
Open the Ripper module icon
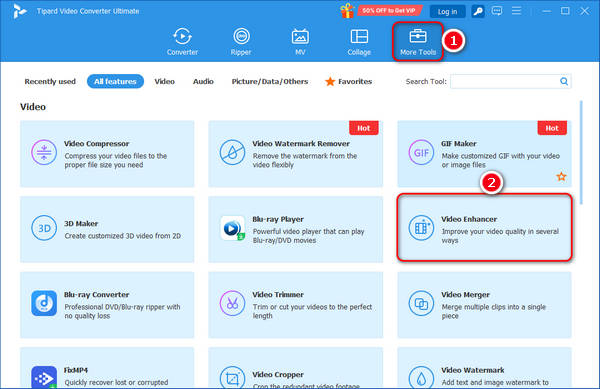[241, 37]
